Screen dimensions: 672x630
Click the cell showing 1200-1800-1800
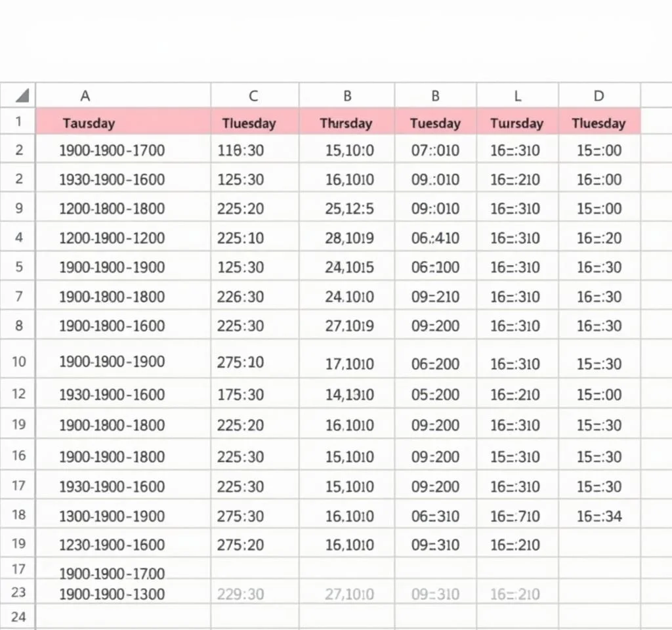112,209
